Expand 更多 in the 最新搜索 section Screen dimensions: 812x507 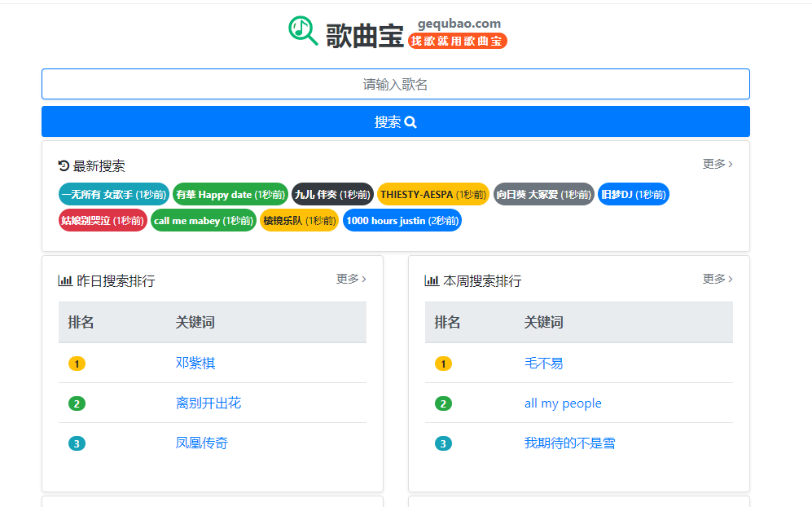coord(717,164)
